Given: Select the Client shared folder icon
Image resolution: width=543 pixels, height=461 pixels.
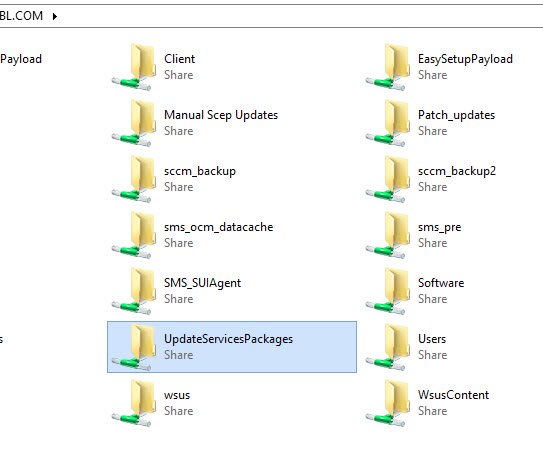Looking at the screenshot, I should pos(133,67).
